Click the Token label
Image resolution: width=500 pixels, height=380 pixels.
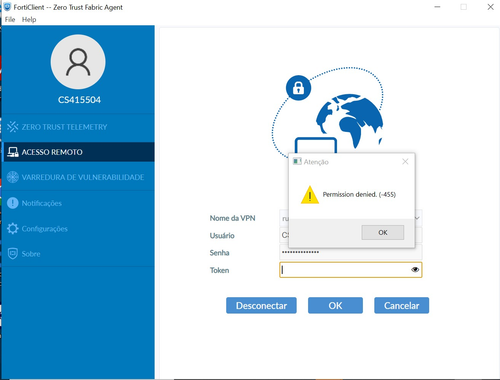pyautogui.click(x=219, y=270)
